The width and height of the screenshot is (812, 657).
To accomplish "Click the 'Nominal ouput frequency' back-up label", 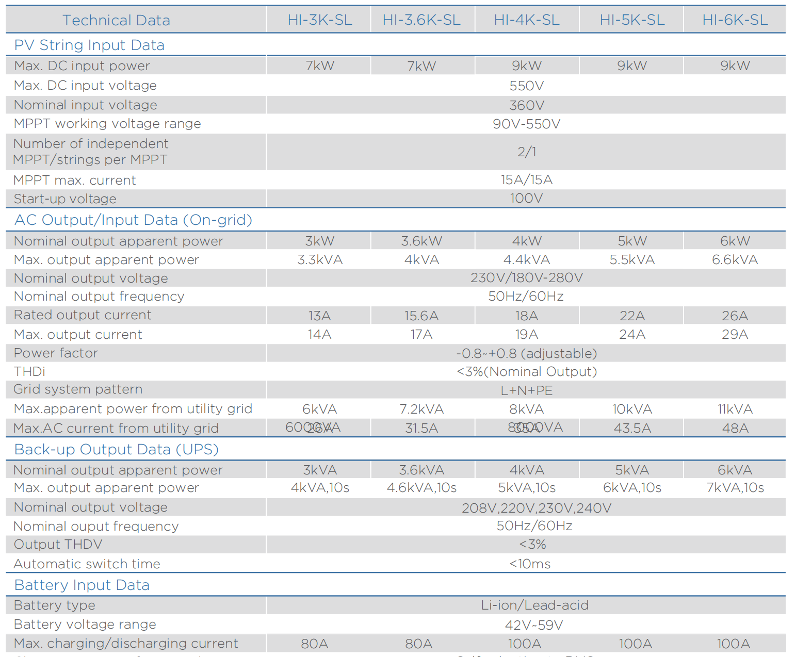I will (x=96, y=526).
